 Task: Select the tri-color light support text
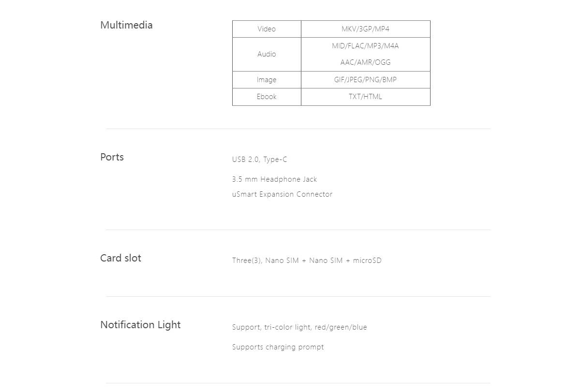point(299,327)
